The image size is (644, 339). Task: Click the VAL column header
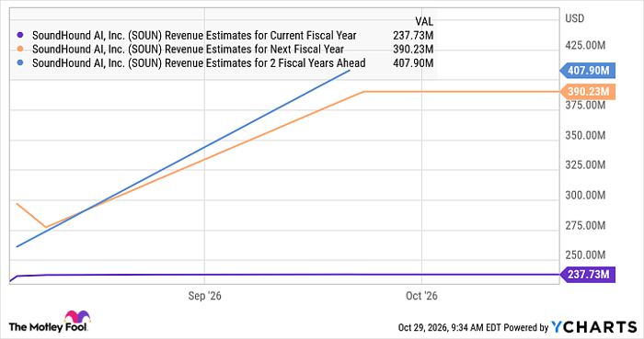click(x=424, y=22)
